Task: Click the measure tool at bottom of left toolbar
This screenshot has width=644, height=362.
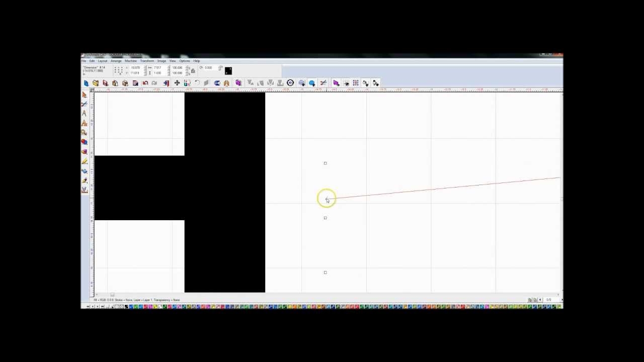Action: click(x=85, y=190)
